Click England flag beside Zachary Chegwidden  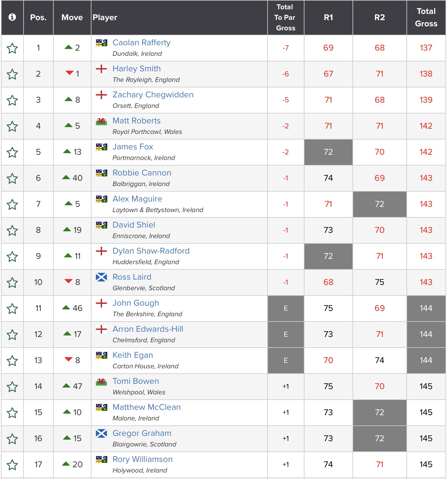tap(101, 95)
